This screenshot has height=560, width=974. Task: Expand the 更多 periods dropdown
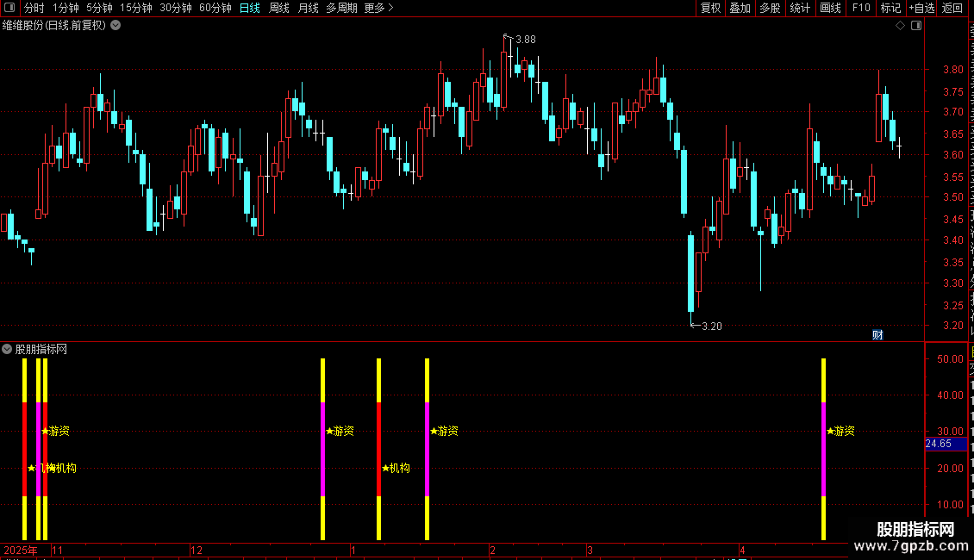378,8
